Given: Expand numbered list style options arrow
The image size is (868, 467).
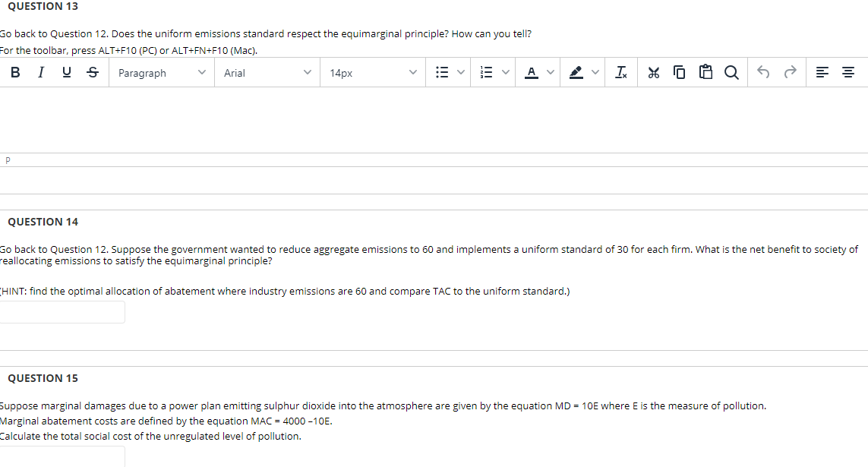Looking at the screenshot, I should 506,72.
